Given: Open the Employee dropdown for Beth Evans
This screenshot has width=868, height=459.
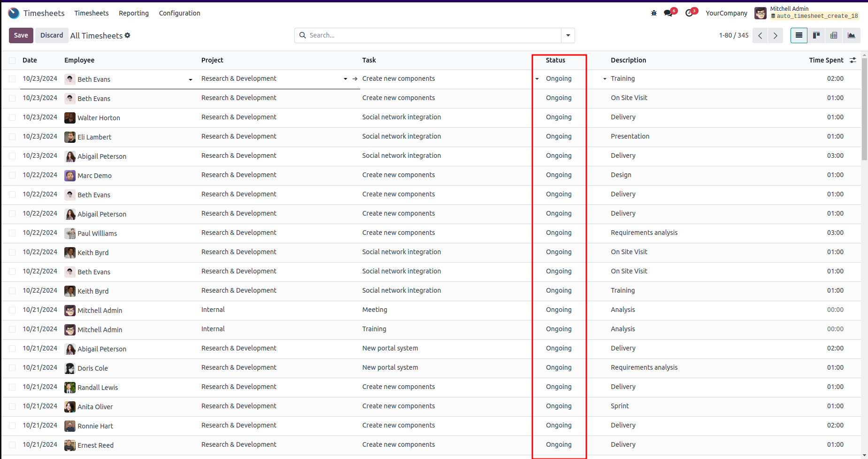Looking at the screenshot, I should (x=191, y=79).
